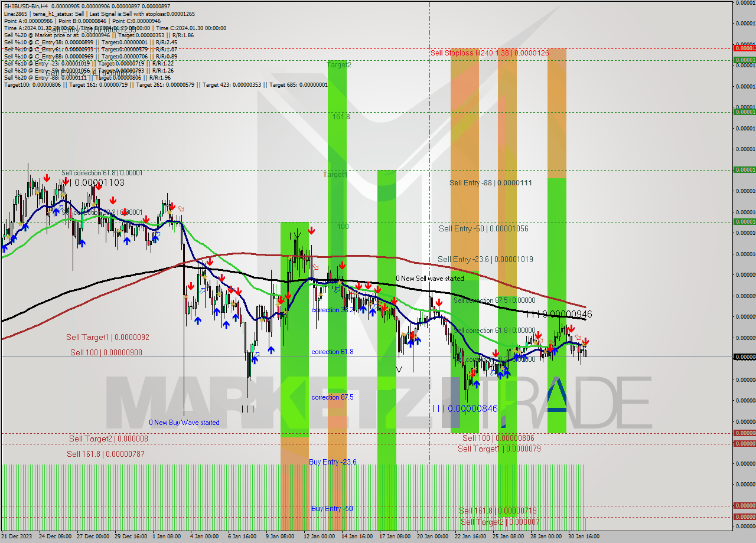The image size is (756, 543).
Task: Select the 'Sell correction 61.8 | 0.00000' label
Action: click(x=494, y=331)
